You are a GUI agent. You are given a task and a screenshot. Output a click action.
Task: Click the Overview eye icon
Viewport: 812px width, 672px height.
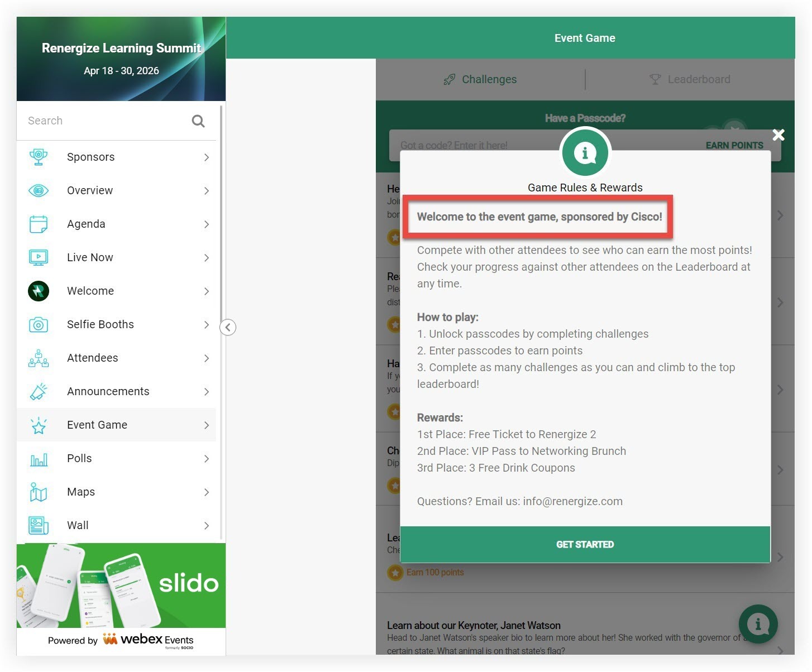[39, 190]
